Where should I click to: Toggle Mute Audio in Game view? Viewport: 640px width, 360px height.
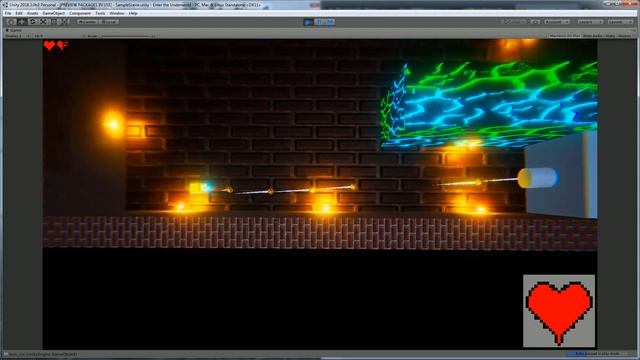coord(593,36)
